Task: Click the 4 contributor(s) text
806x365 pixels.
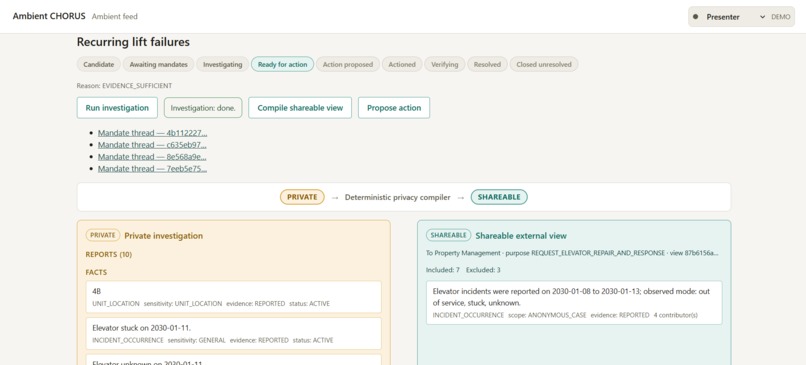Action: 675,315
